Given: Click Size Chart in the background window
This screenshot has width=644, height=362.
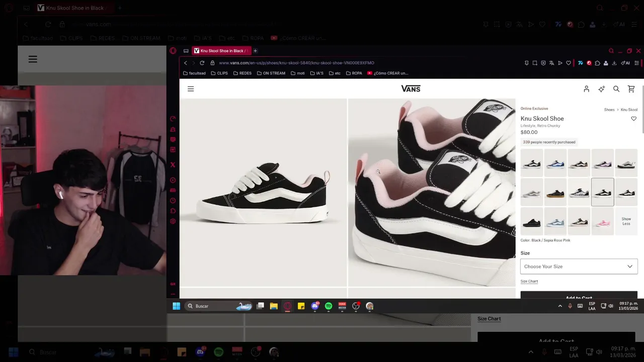Looking at the screenshot, I should [489, 319].
